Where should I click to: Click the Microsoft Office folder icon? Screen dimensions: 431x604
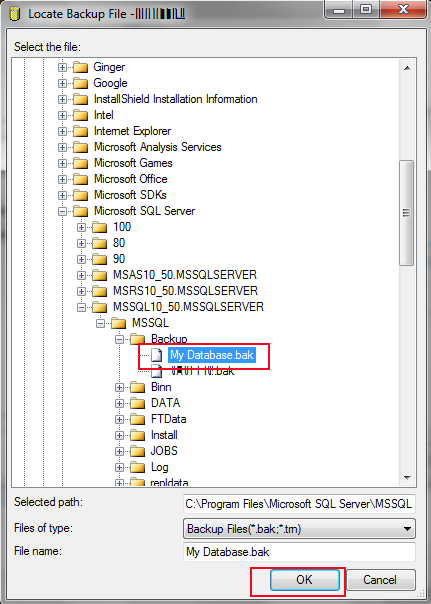[x=81, y=179]
